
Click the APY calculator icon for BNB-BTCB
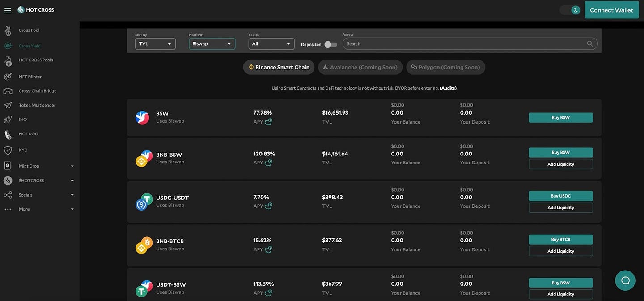[x=268, y=249]
